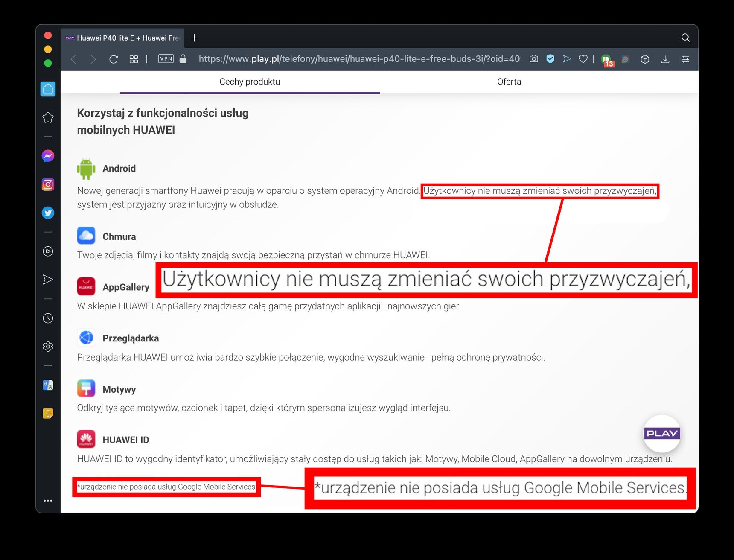Click the Przeglądarka browser icon
The width and height of the screenshot is (734, 560).
click(x=86, y=338)
